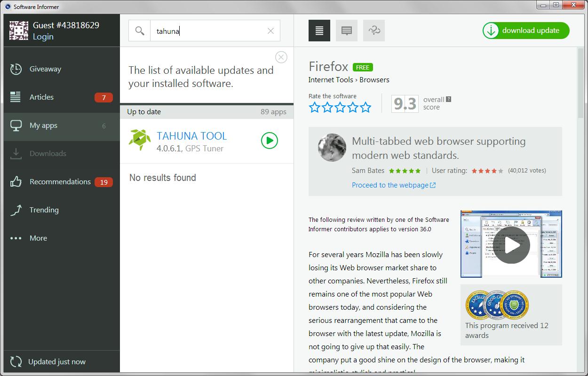
Task: Open the Recommendations section
Action: [x=62, y=182]
